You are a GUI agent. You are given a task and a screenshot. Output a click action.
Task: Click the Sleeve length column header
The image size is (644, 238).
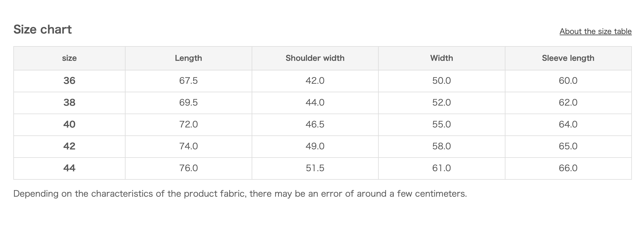(568, 58)
